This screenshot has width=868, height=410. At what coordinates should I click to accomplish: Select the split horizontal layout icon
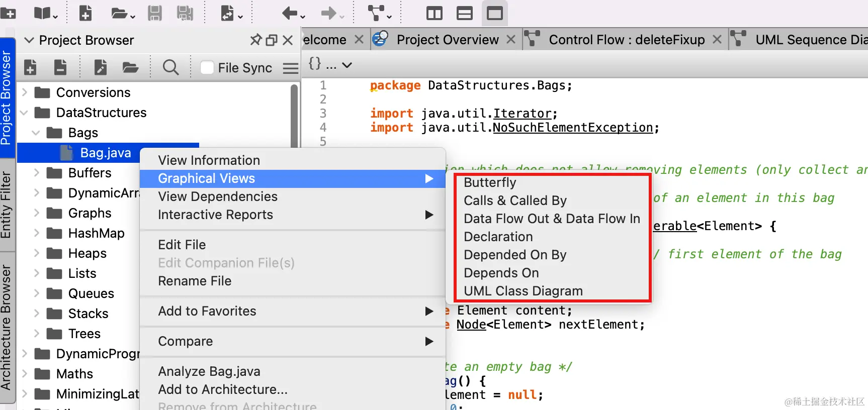[x=464, y=13]
